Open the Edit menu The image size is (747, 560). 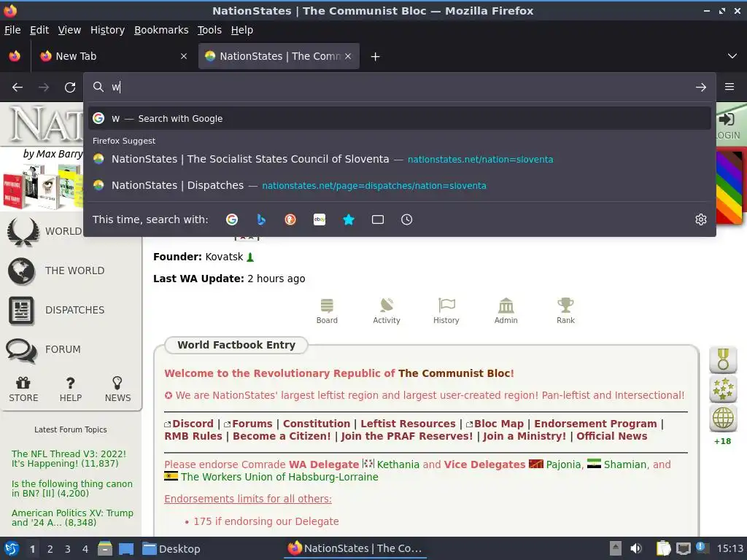39,30
